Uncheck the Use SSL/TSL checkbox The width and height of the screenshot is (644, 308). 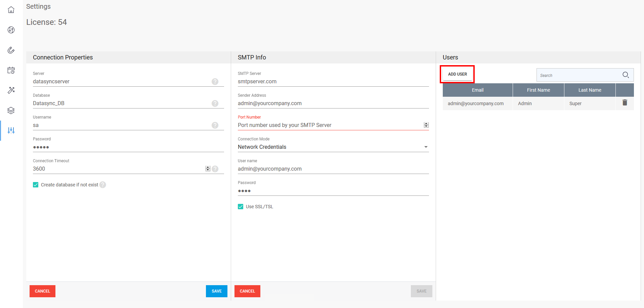coord(241,207)
